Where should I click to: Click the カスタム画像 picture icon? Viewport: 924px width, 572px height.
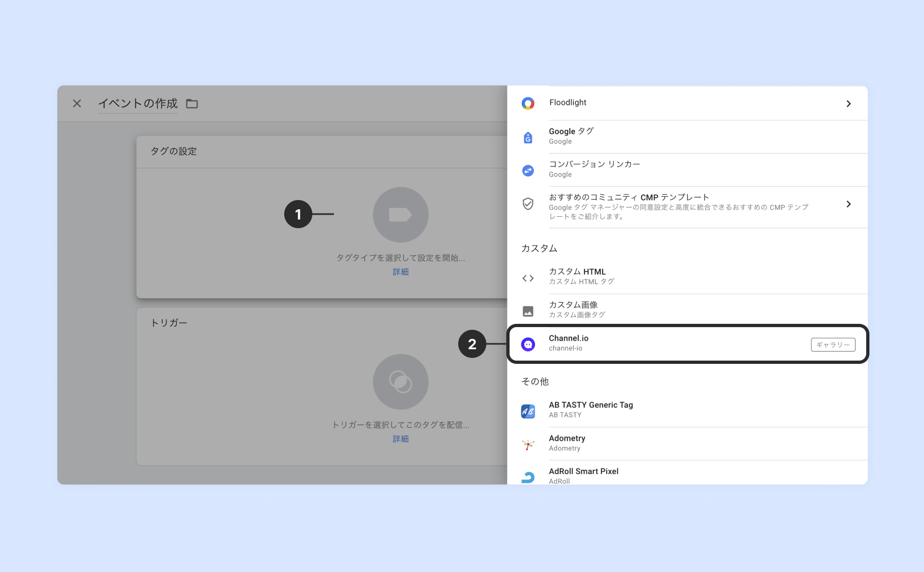click(x=528, y=311)
